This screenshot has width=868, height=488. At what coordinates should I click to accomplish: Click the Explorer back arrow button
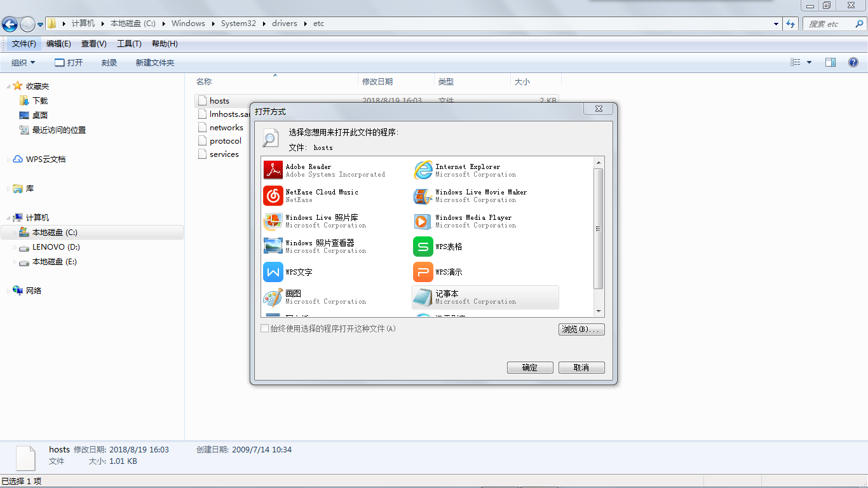(10, 24)
